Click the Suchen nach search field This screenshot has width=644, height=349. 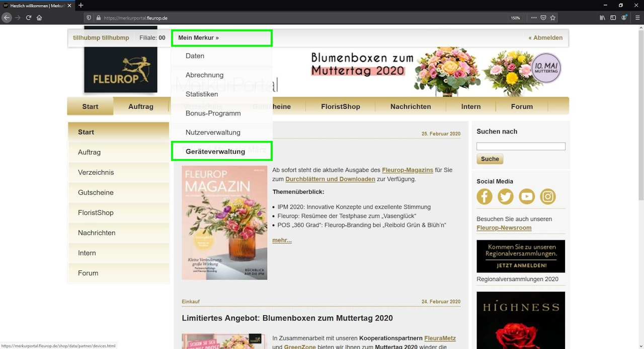coord(521,146)
